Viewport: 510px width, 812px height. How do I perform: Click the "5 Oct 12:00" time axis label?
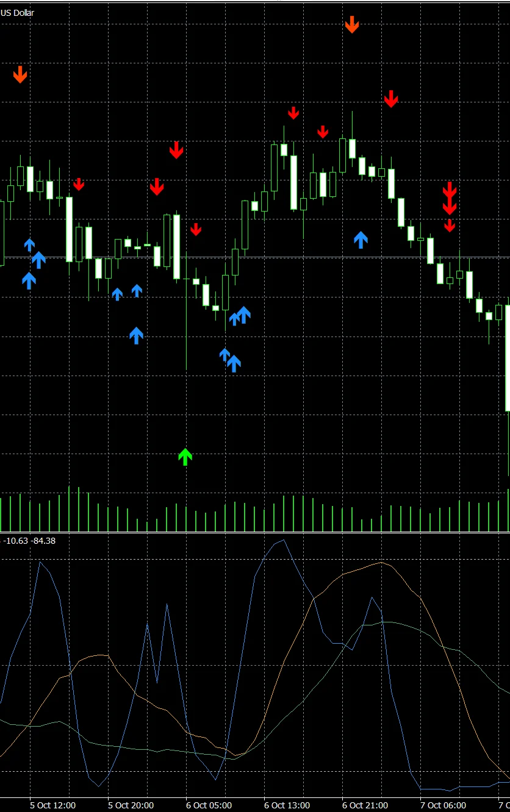[53, 805]
